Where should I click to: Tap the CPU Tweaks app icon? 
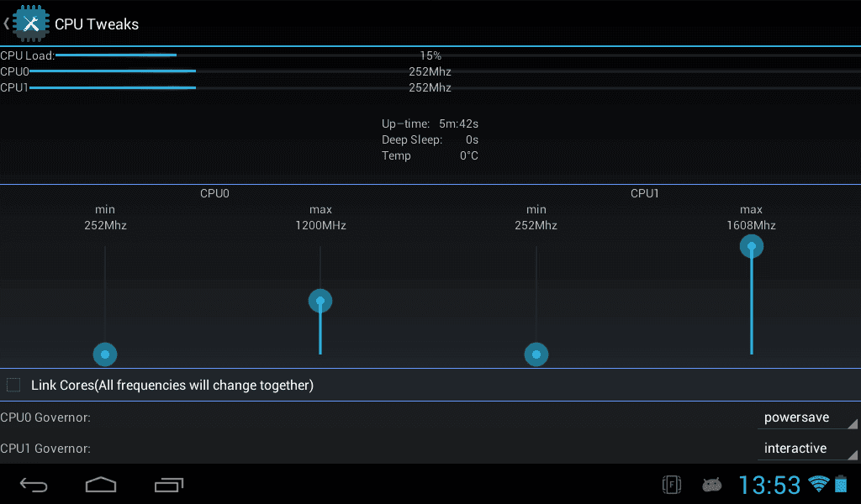tap(31, 24)
